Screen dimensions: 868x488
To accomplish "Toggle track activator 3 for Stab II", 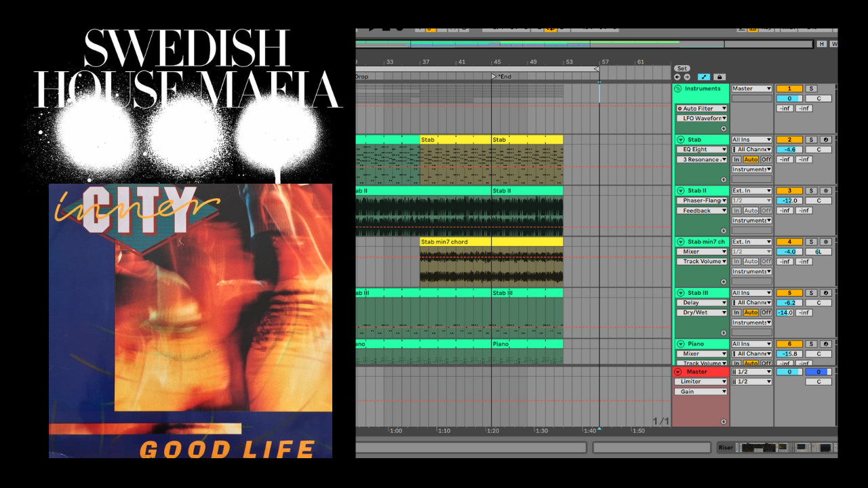I will click(789, 190).
